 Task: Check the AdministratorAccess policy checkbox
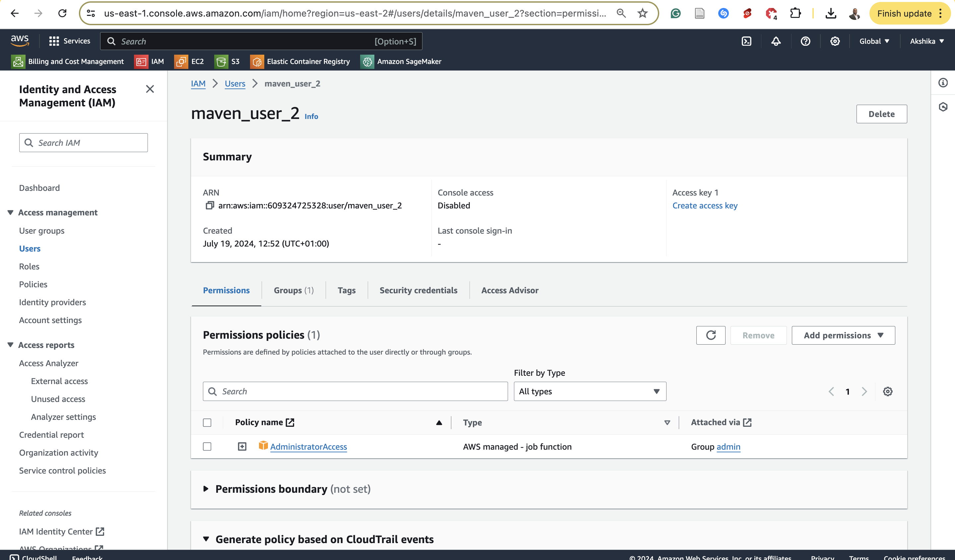207,447
